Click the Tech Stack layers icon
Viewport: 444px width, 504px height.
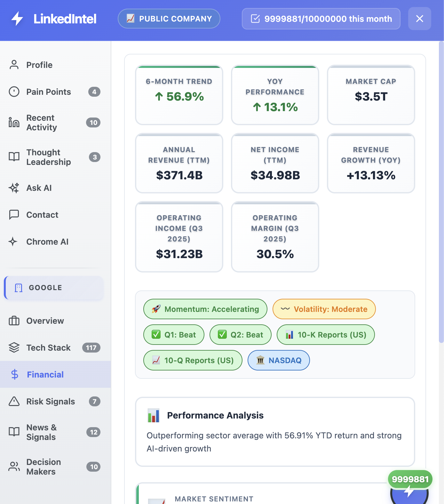(x=14, y=347)
